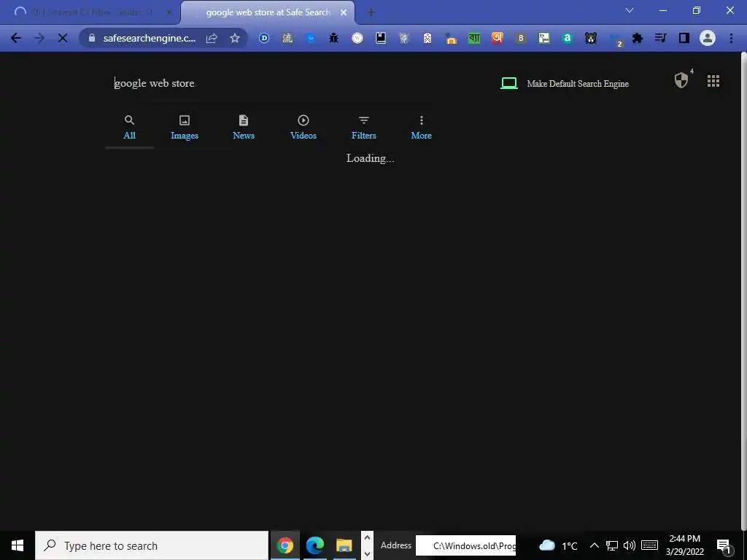This screenshot has height=560, width=747.
Task: Close the first browser tab
Action: (x=169, y=12)
